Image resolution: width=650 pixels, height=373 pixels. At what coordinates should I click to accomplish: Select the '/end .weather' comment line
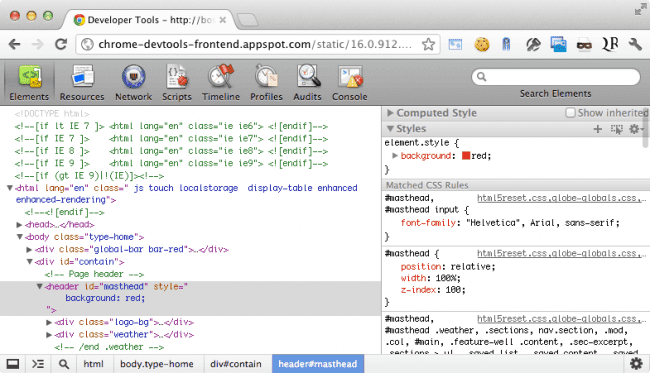109,347
